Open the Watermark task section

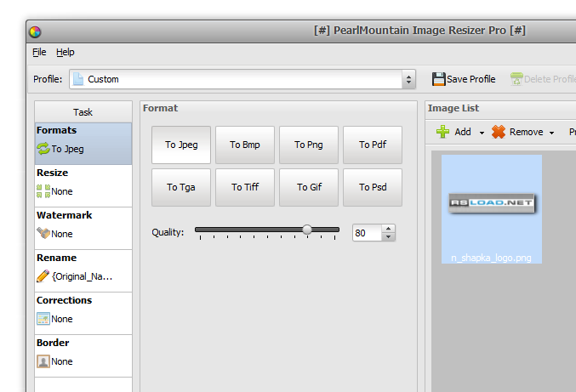coord(83,229)
